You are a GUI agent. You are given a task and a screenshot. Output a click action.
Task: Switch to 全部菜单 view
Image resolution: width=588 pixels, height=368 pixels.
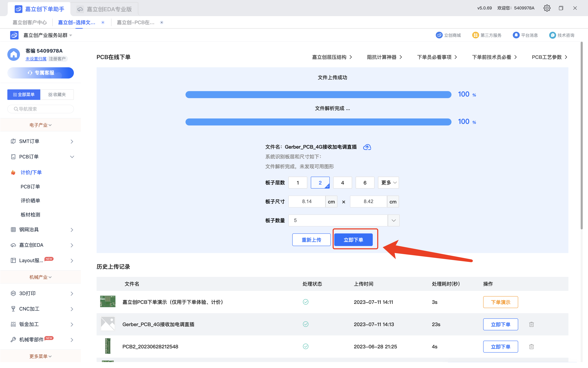[x=24, y=94]
